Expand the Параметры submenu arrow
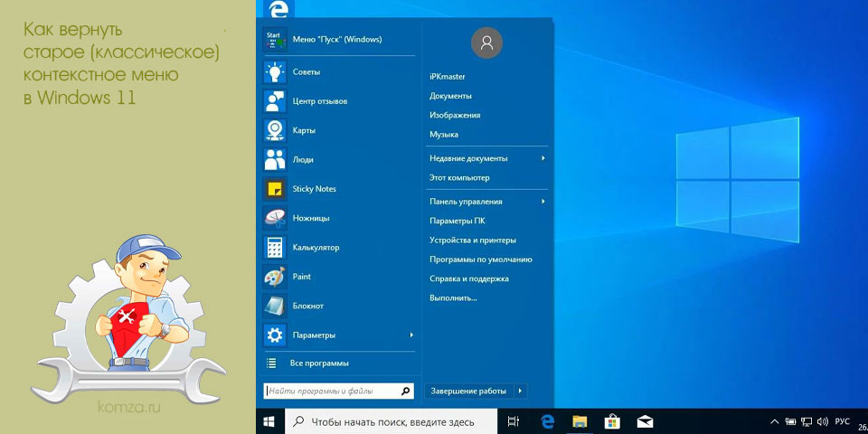The height and width of the screenshot is (434, 868). tap(411, 335)
